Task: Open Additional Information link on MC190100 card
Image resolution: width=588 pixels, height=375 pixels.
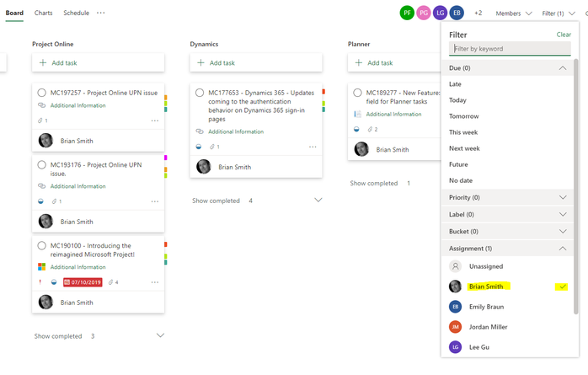Action: click(78, 267)
